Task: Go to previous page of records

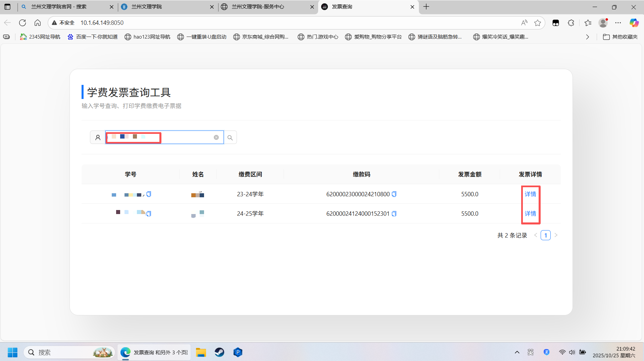Action: [x=536, y=235]
